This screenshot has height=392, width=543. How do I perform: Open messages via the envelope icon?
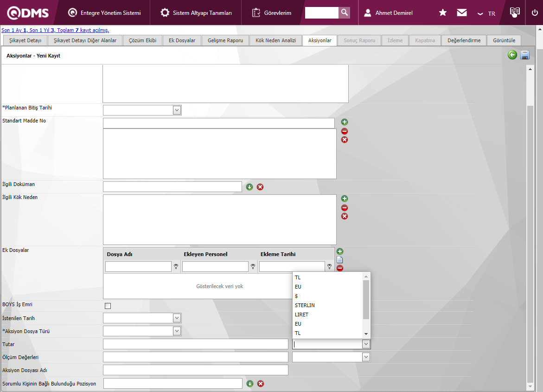[x=462, y=13]
